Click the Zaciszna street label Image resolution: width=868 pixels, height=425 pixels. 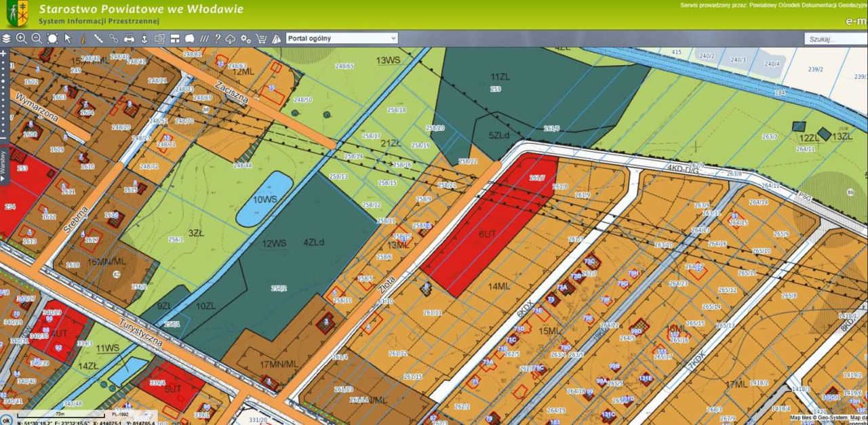pyautogui.click(x=231, y=92)
